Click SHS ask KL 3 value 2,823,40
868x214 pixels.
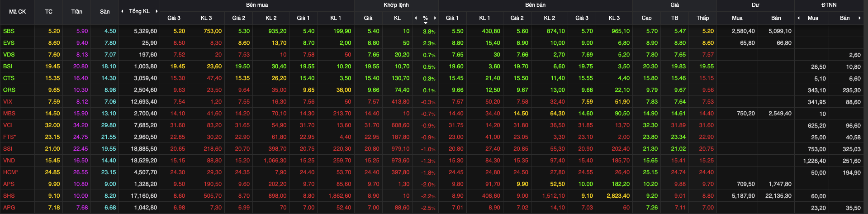(x=618, y=196)
